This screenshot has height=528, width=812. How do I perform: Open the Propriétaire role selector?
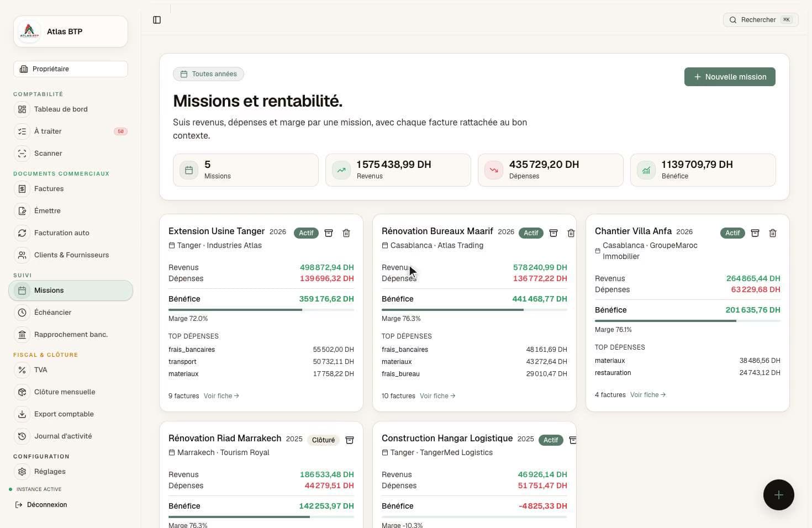71,69
